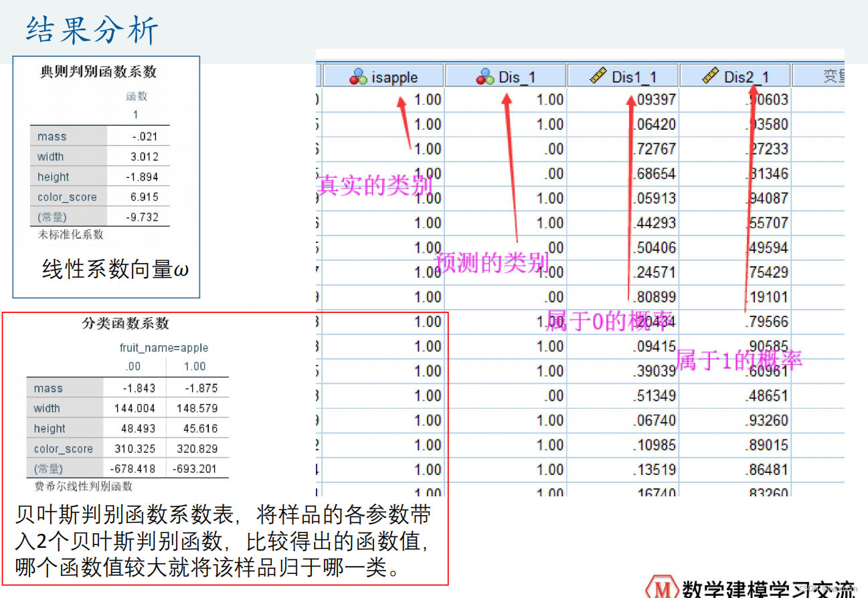Select the Dis2_1 cell showing .86481

(x=735, y=470)
